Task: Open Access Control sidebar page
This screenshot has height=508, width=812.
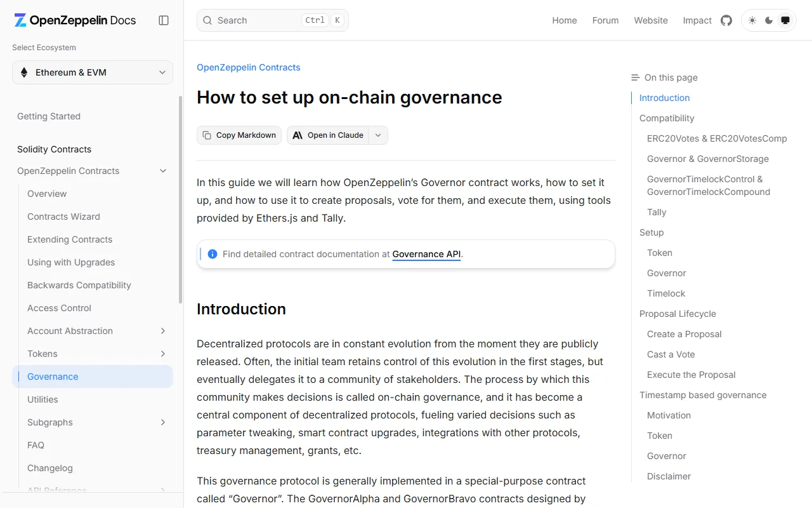Action: point(59,308)
